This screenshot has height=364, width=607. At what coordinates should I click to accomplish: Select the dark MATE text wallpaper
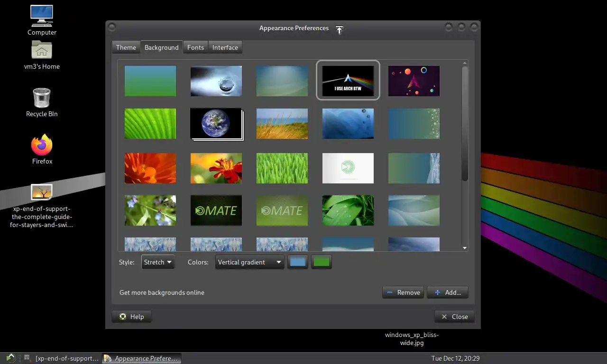(x=216, y=210)
